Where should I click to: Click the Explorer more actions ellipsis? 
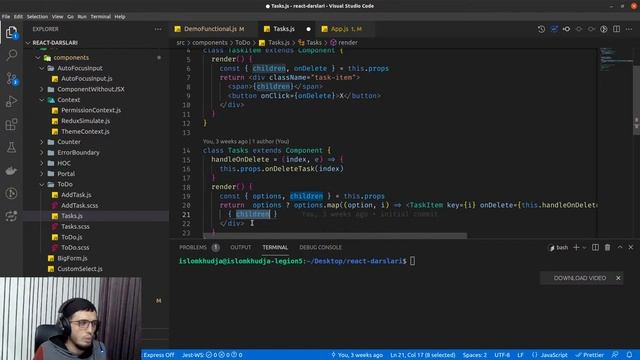click(x=158, y=29)
